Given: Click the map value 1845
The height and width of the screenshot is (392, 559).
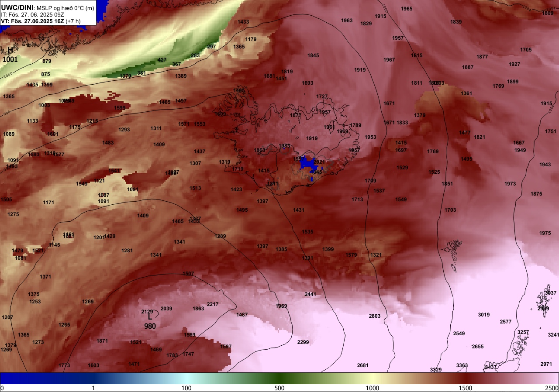Looking at the screenshot, I should coord(313,55).
